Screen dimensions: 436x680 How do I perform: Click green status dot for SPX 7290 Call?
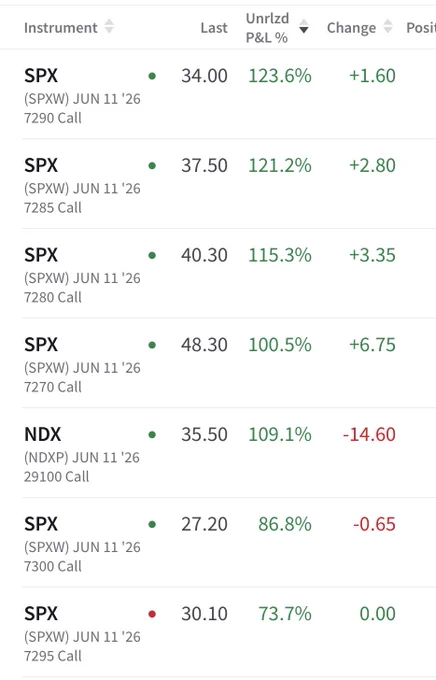coord(152,76)
